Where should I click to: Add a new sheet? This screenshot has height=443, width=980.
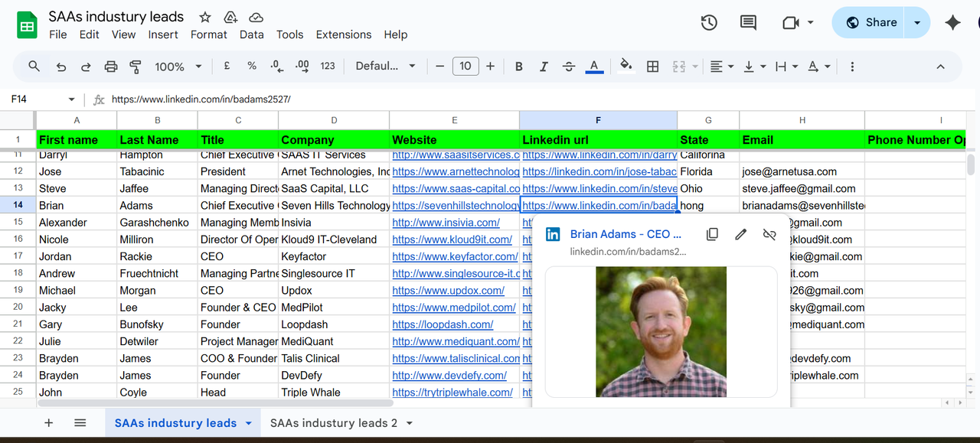(x=49, y=423)
